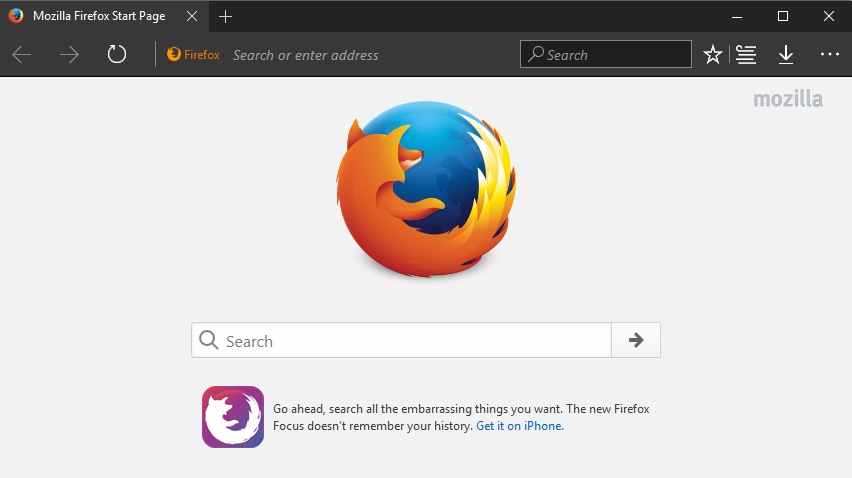Maximize the browser window
The image size is (852, 478).
coord(783,16)
